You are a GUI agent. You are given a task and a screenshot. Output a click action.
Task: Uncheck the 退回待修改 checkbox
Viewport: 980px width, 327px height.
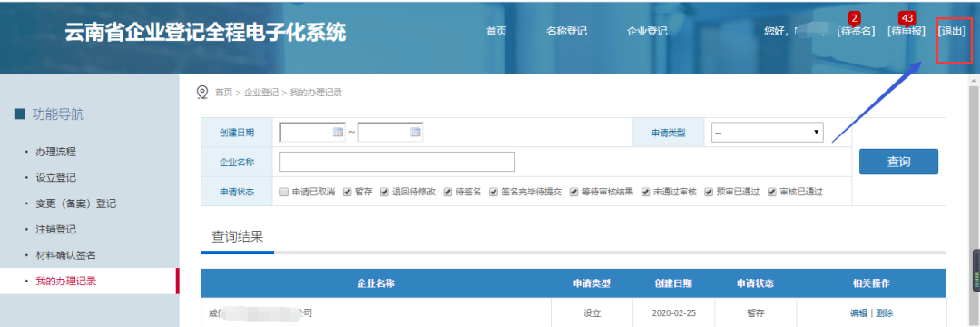[385, 192]
